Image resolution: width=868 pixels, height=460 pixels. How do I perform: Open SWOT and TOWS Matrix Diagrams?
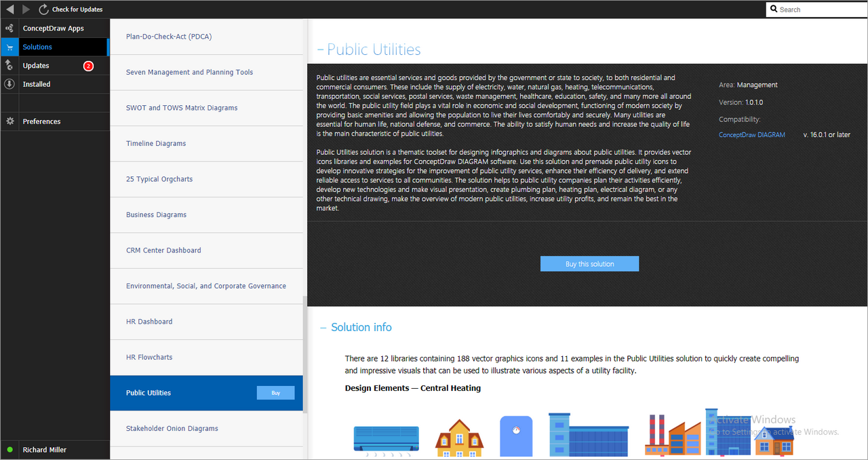(206, 108)
